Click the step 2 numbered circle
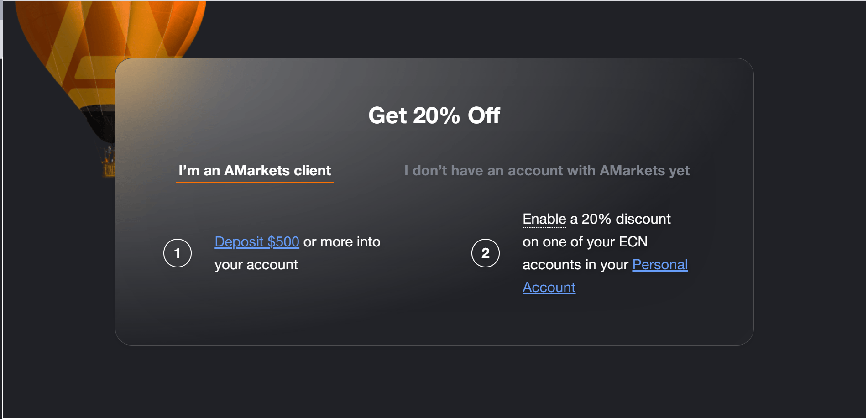The image size is (868, 419). point(486,253)
